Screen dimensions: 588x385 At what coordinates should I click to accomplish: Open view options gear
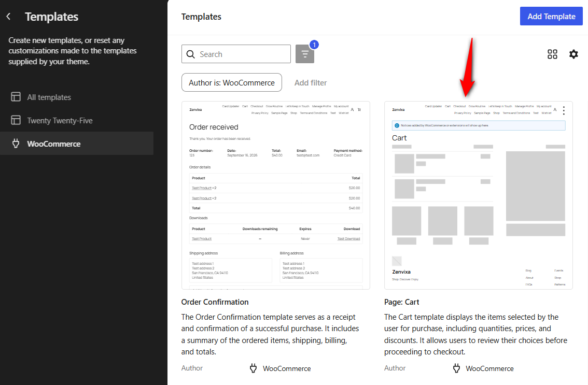(573, 54)
